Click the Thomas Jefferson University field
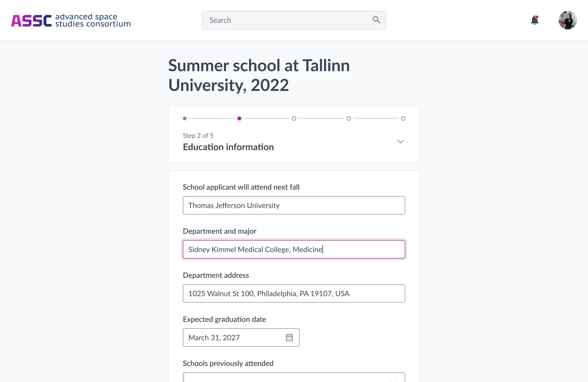This screenshot has width=588, height=382. 294,205
